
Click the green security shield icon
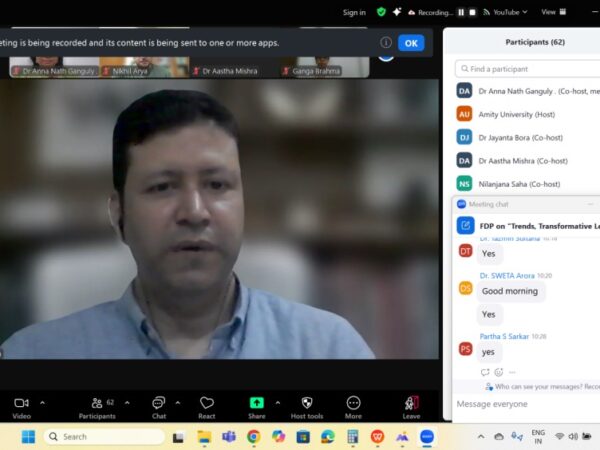[x=381, y=12]
